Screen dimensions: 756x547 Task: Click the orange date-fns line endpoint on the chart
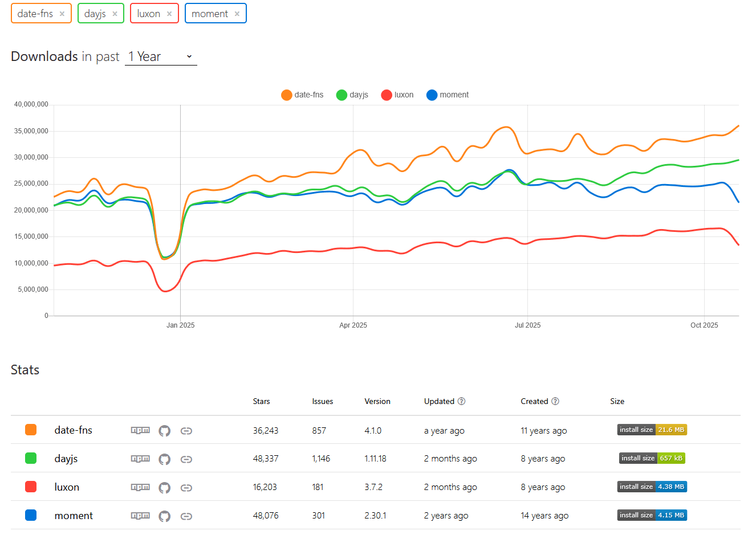coord(738,126)
